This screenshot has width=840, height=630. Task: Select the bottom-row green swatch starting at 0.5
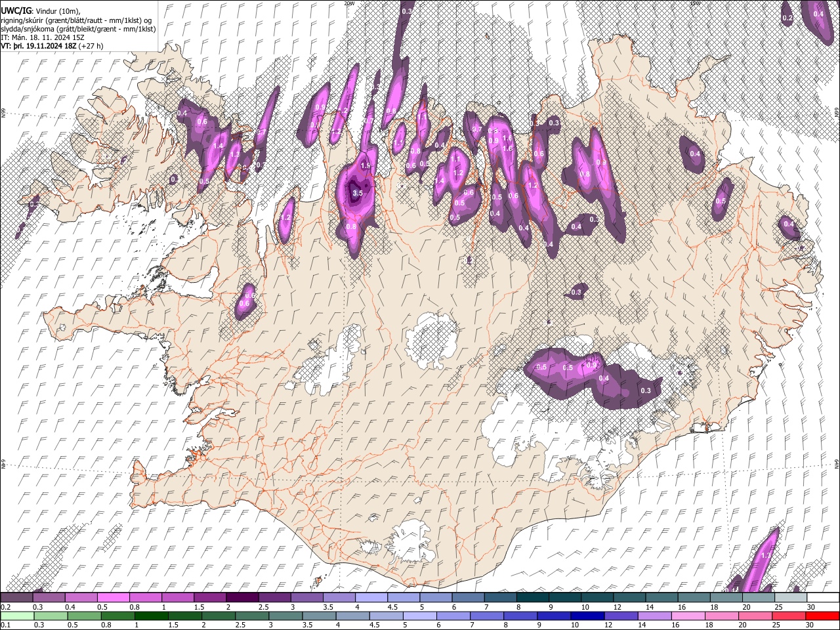(x=84, y=616)
